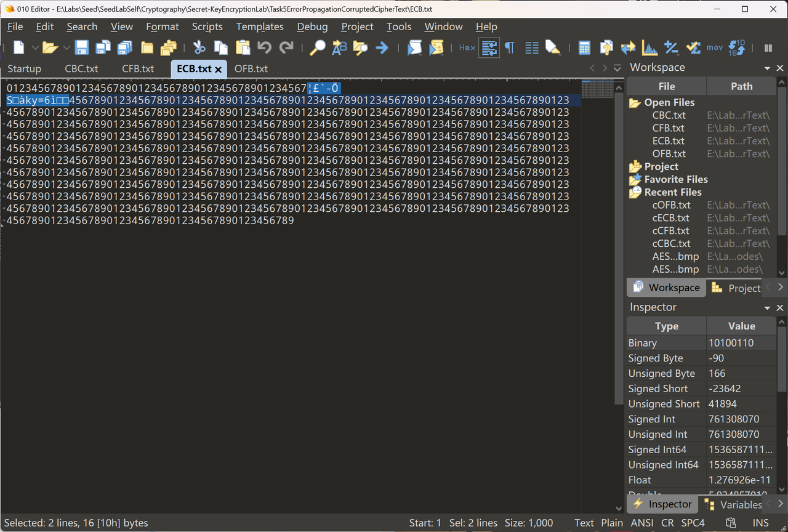Click the Close file folder icon
Screen dimensions: 788x532
[147, 47]
